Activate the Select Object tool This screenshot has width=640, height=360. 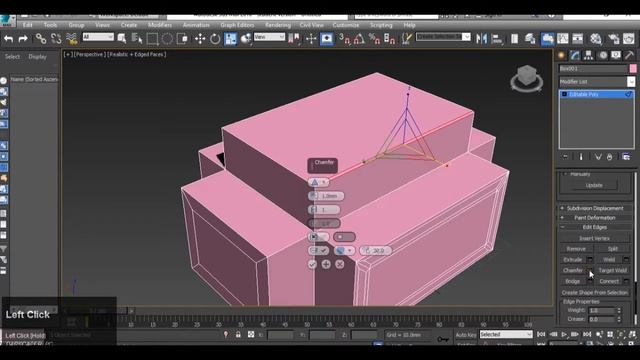pyautogui.click(x=122, y=39)
